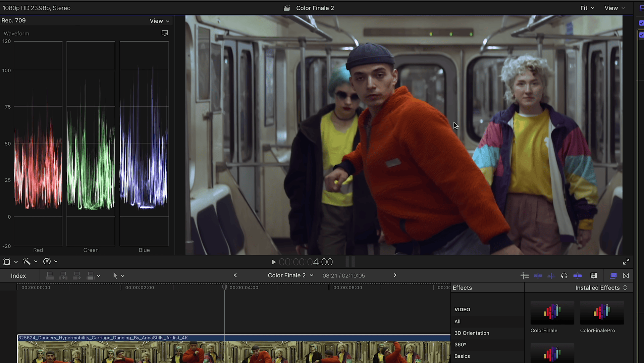Screen dimensions: 644x363
Task: Select the Basics effects category
Action: pyautogui.click(x=462, y=356)
